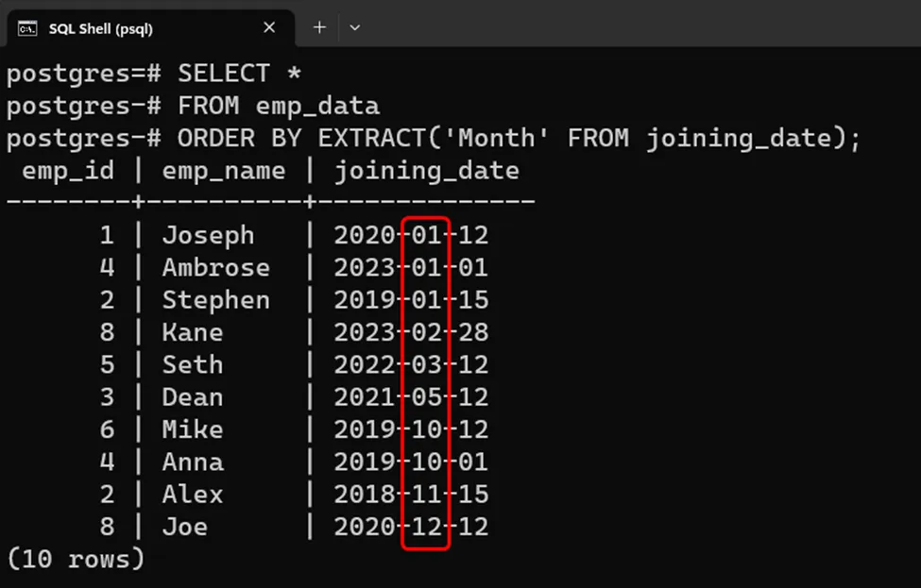Open a new tab with plus button
Image resolution: width=921 pixels, height=588 pixels.
tap(319, 27)
